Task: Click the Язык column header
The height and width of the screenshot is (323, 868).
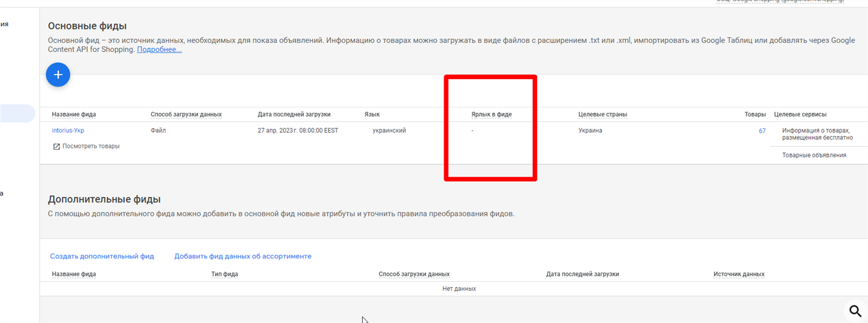Action: coord(372,115)
